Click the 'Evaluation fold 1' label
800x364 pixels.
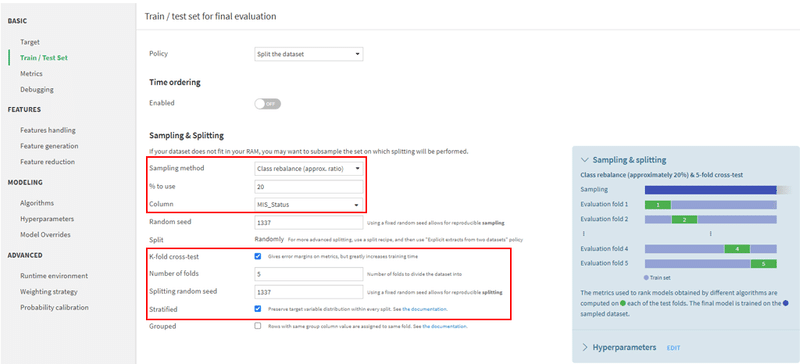coord(604,205)
